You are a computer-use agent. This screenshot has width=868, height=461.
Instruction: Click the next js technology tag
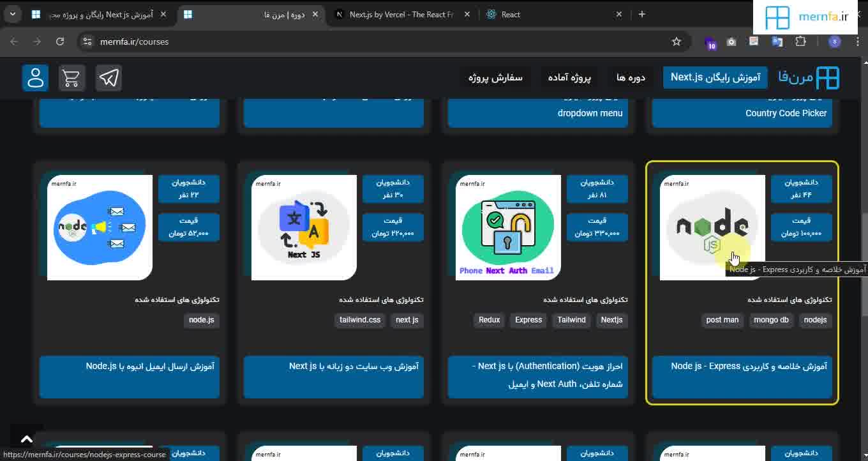[x=407, y=320]
